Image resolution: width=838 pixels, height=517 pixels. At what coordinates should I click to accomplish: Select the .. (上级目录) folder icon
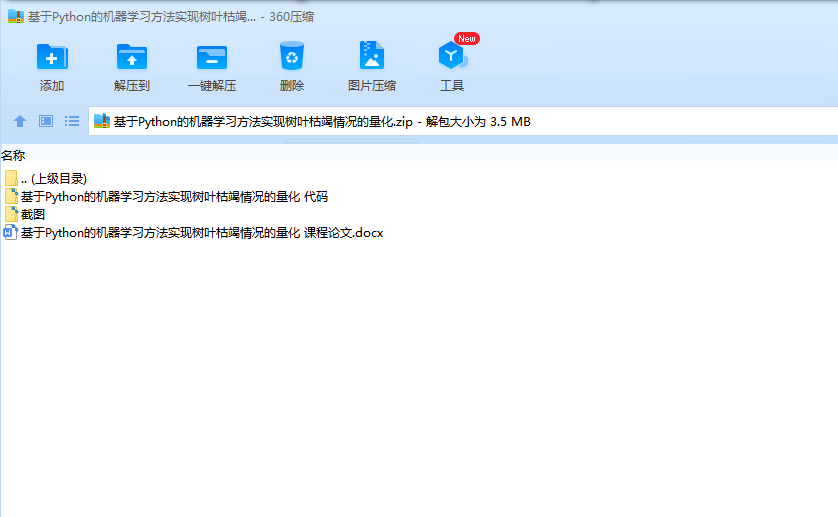[11, 178]
